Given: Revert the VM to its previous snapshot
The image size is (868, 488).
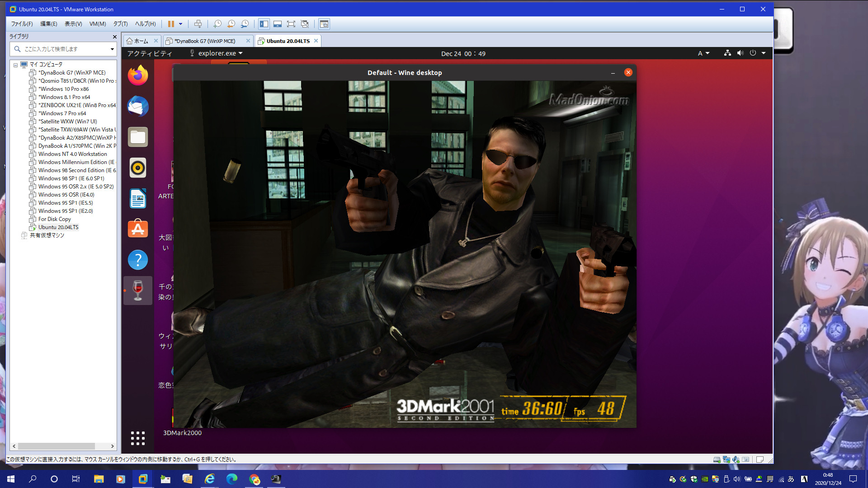Looking at the screenshot, I should pos(231,24).
